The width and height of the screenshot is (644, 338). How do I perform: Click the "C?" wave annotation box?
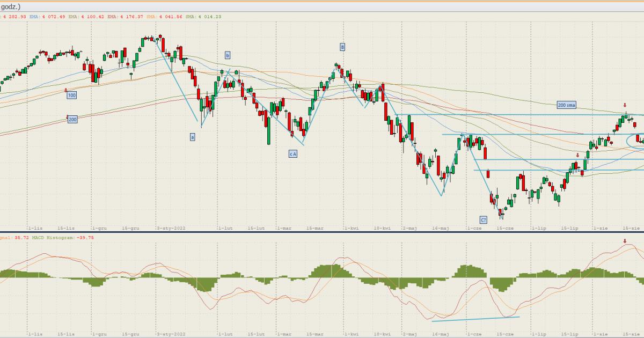coord(484,220)
